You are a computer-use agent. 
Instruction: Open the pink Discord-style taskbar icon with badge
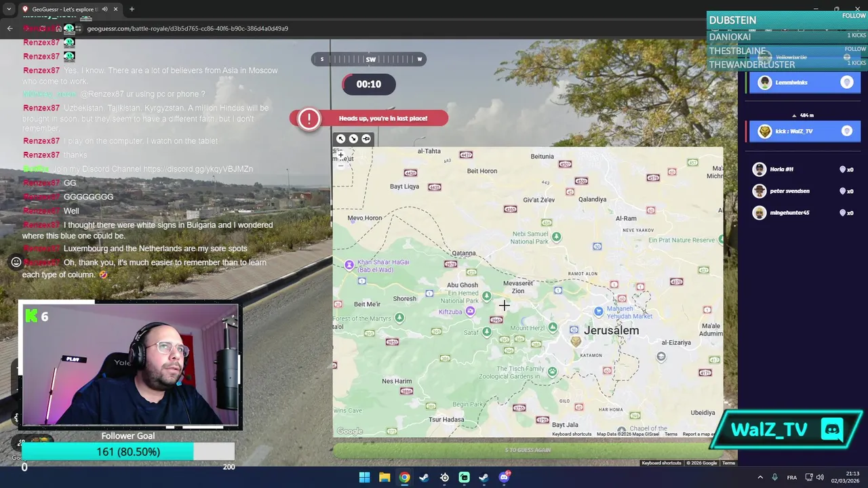pos(504,477)
